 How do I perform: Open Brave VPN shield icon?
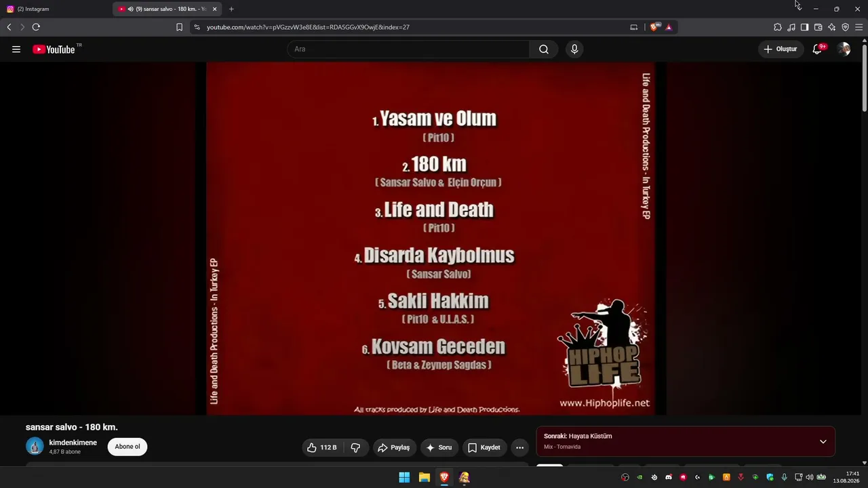click(x=845, y=27)
